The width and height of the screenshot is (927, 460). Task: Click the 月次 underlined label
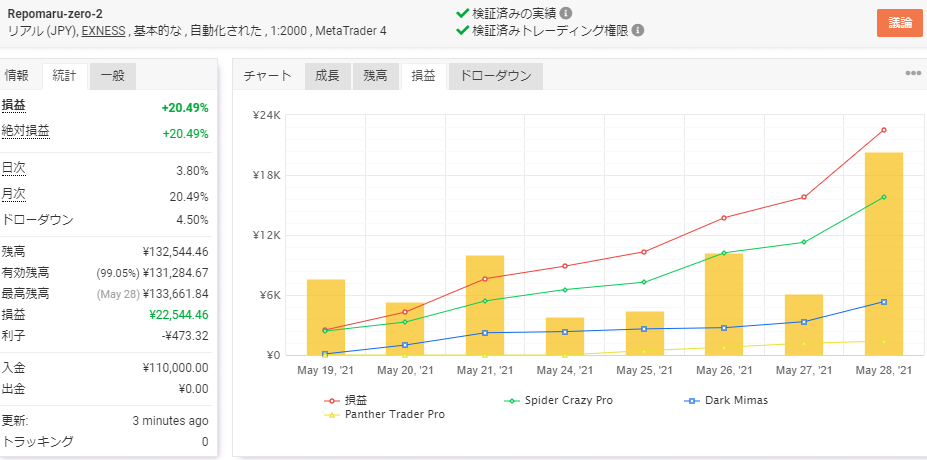[x=14, y=194]
